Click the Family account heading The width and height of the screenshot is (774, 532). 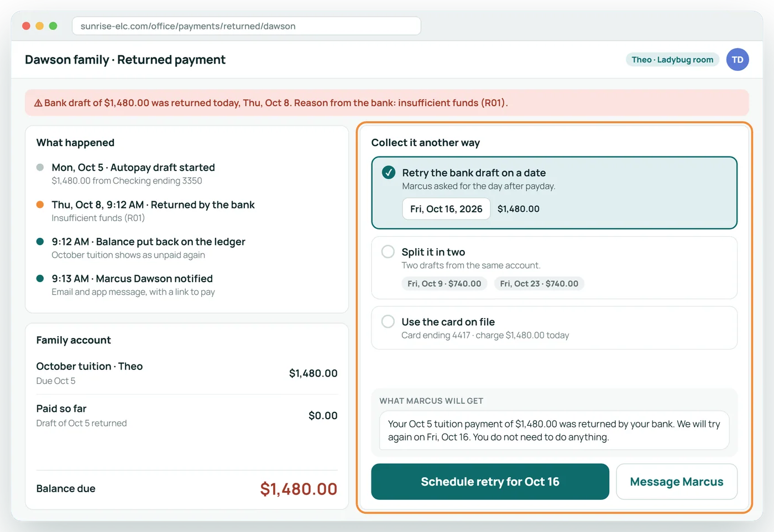click(74, 340)
